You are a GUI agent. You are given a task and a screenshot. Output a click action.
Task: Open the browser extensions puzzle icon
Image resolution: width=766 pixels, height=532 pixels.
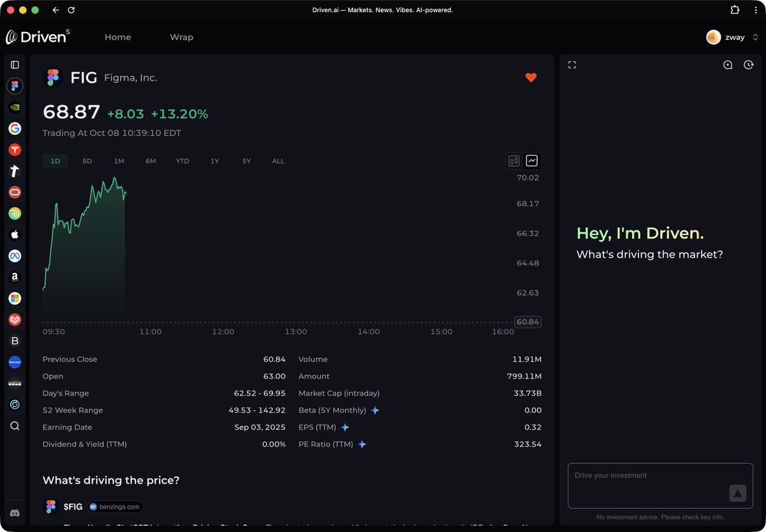[735, 10]
